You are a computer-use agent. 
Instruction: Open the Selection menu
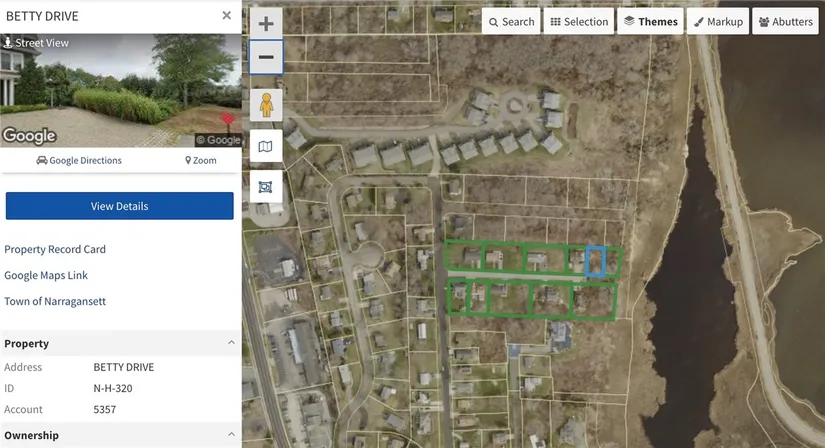click(x=579, y=22)
